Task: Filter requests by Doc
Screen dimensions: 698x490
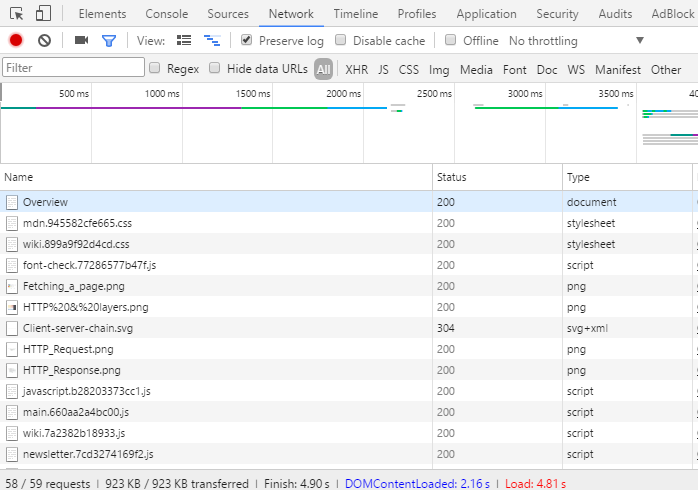Action: (x=547, y=70)
